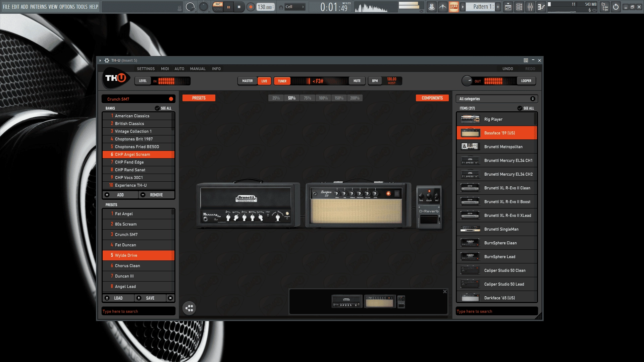
Task: Click the rig layout icon below canvas
Action: (189, 308)
